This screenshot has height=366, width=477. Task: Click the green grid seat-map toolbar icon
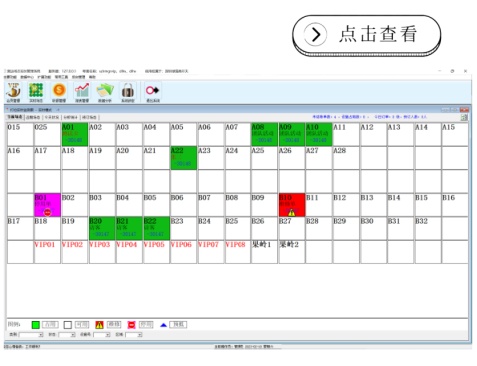click(36, 92)
